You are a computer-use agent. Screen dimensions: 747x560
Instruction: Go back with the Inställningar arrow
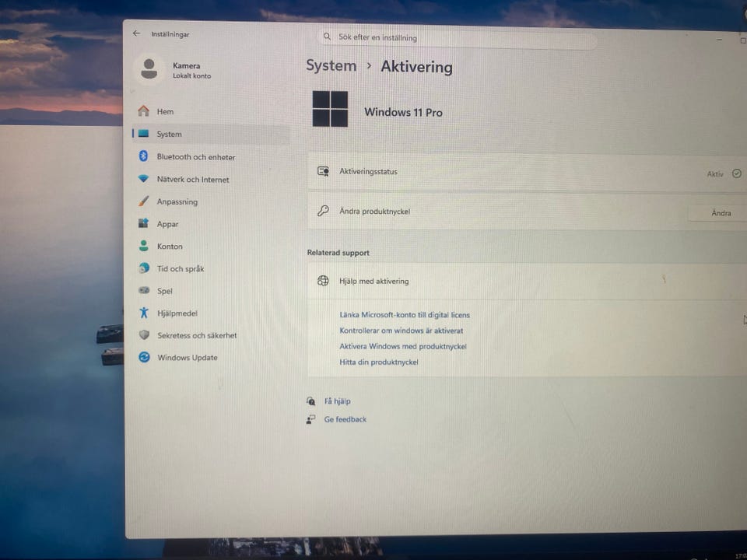click(x=137, y=33)
